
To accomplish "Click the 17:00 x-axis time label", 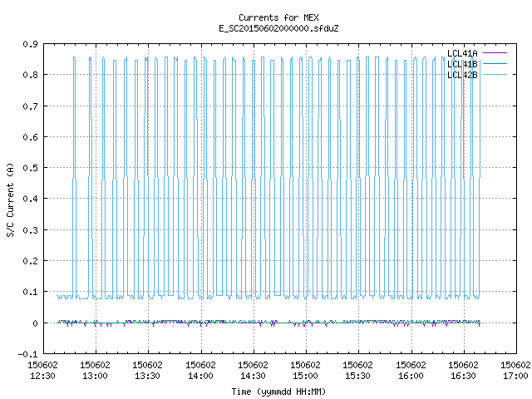I will click(515, 376).
